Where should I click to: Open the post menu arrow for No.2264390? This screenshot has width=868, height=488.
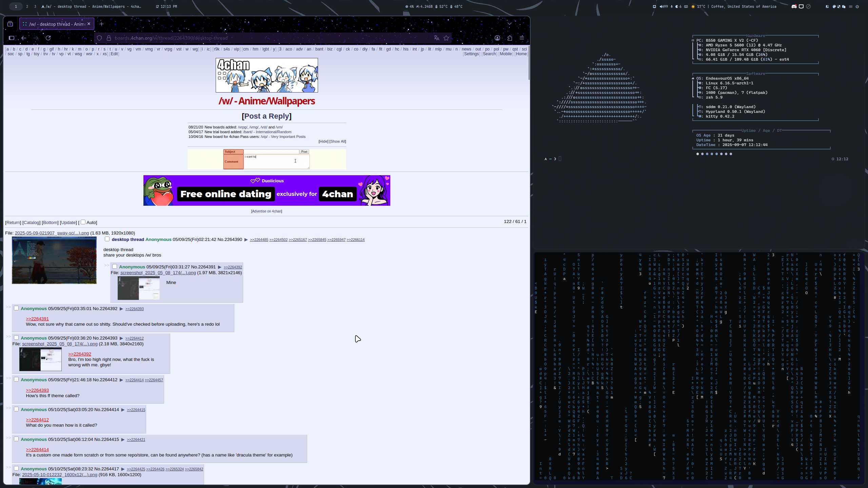tap(246, 240)
